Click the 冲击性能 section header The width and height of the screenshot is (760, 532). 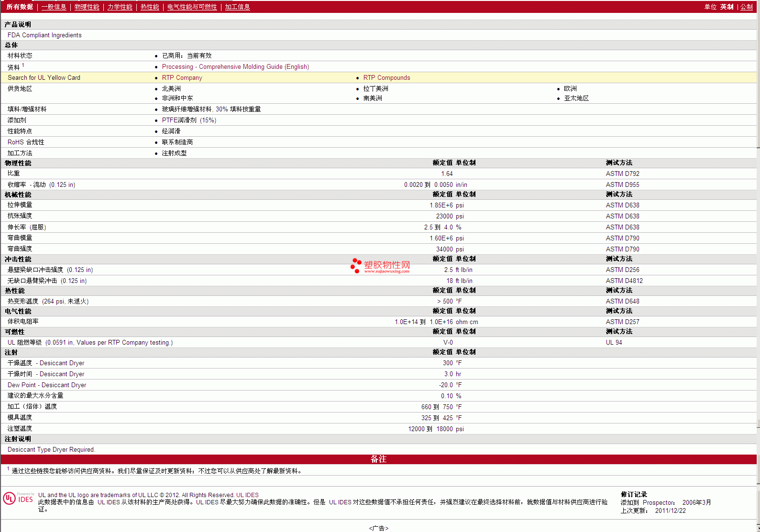tap(18, 260)
